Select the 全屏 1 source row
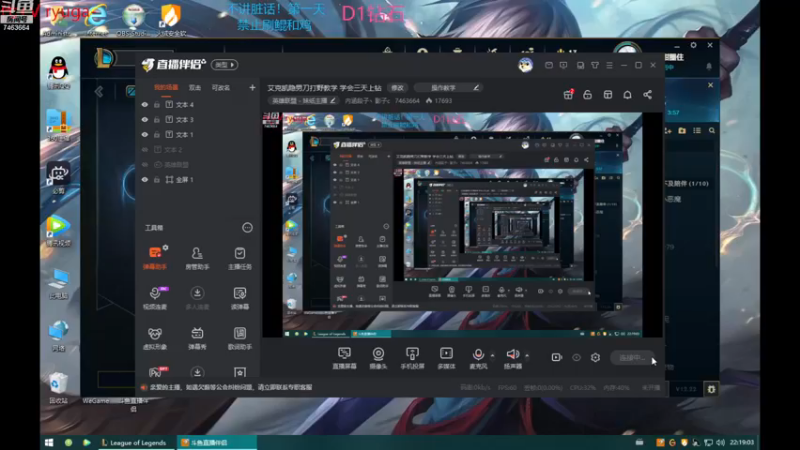The height and width of the screenshot is (450, 800). (198, 180)
